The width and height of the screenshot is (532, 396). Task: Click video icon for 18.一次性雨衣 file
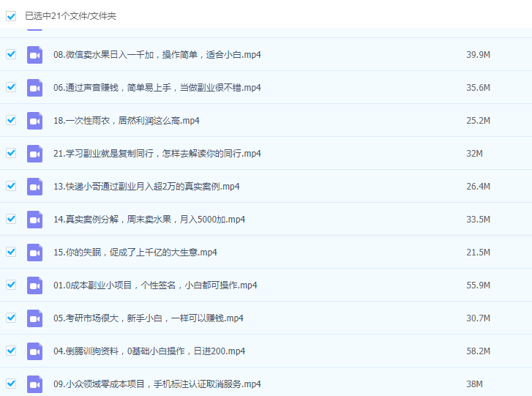[x=34, y=121]
